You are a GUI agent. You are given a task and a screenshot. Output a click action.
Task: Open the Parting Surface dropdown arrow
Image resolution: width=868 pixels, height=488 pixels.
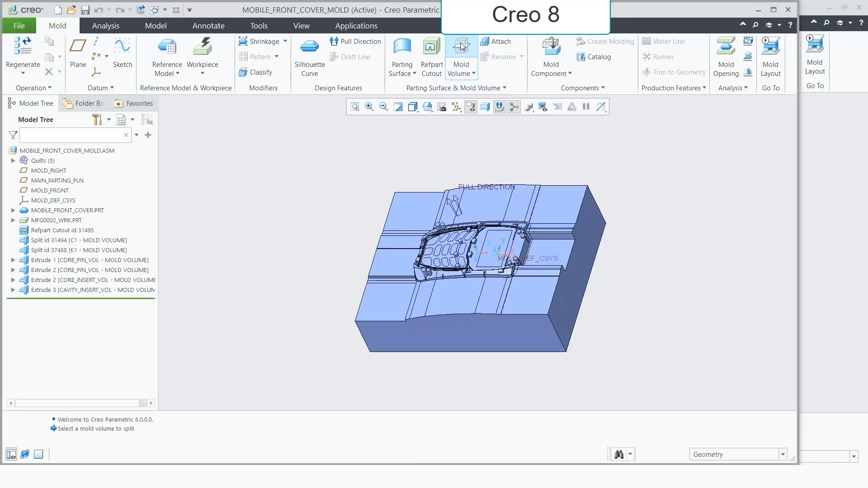(x=415, y=74)
